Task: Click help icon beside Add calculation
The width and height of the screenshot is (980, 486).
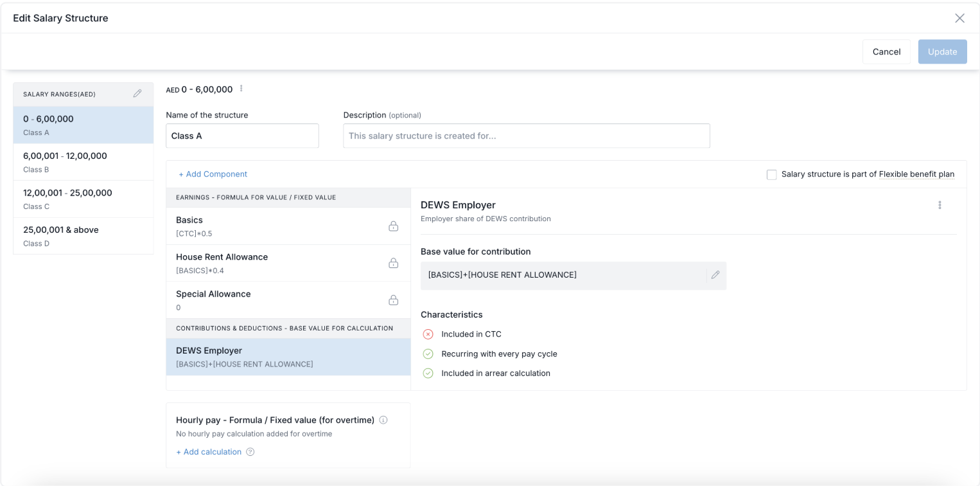Action: (x=250, y=452)
